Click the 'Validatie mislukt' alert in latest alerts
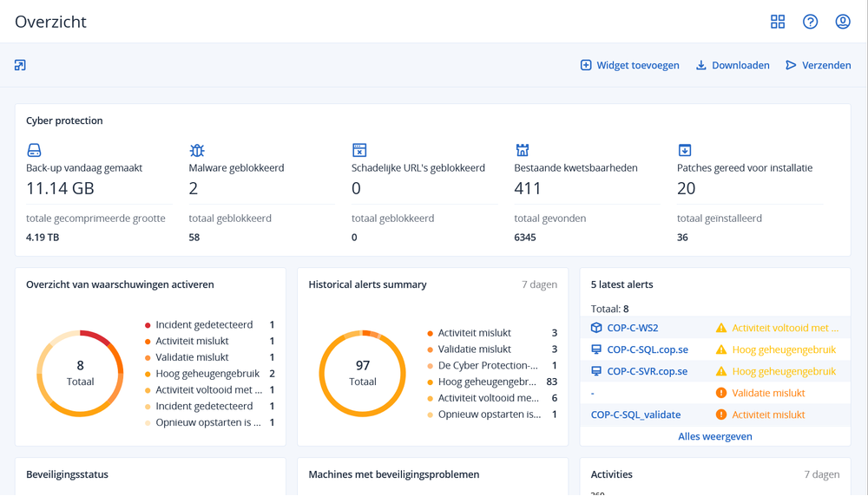The height and width of the screenshot is (496, 868). click(x=768, y=393)
